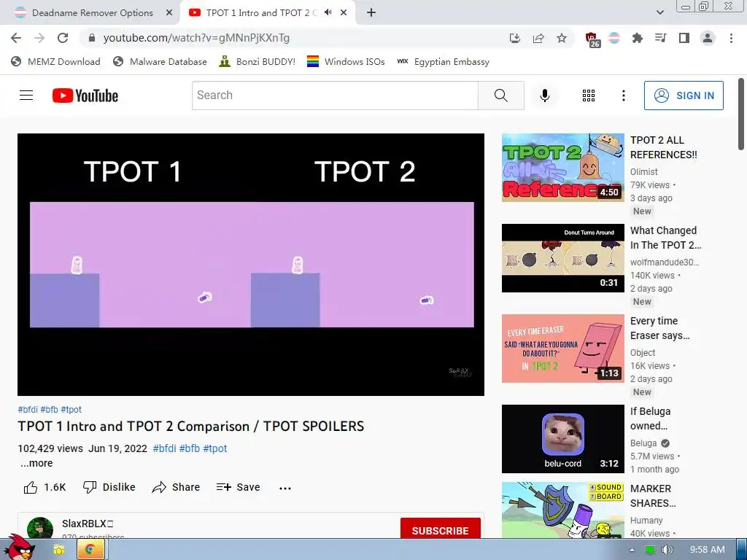Close the Deadname Remover Options tab

click(x=169, y=13)
